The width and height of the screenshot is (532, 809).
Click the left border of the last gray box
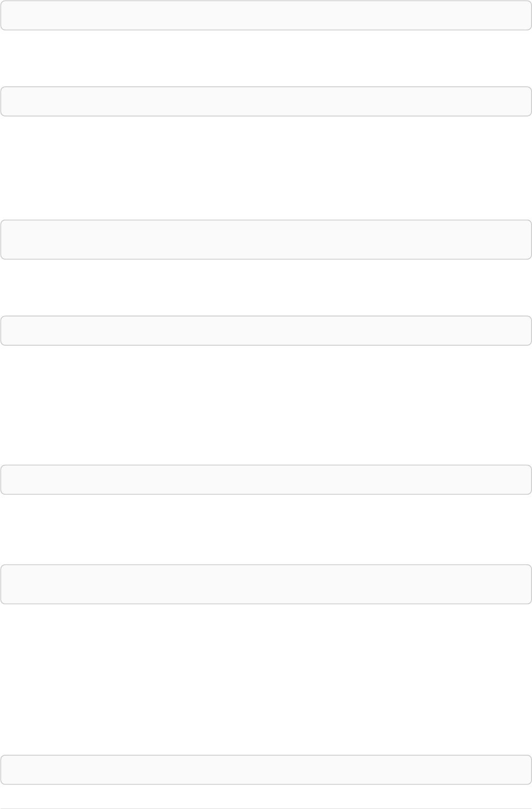pos(1,770)
